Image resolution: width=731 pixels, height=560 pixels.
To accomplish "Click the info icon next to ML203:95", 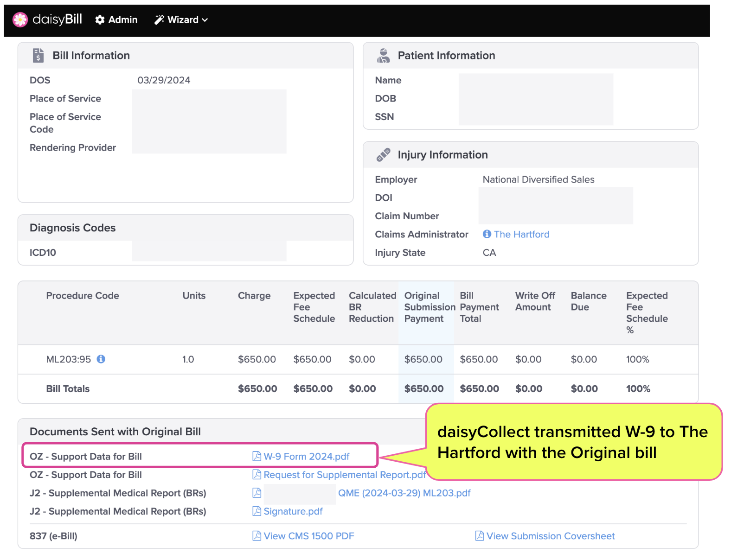I will click(x=101, y=359).
